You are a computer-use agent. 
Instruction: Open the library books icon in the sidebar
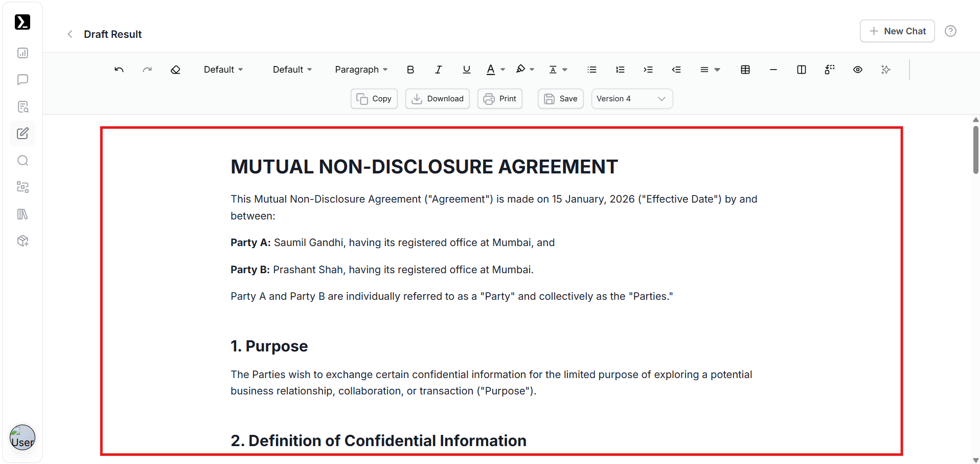coord(22,214)
